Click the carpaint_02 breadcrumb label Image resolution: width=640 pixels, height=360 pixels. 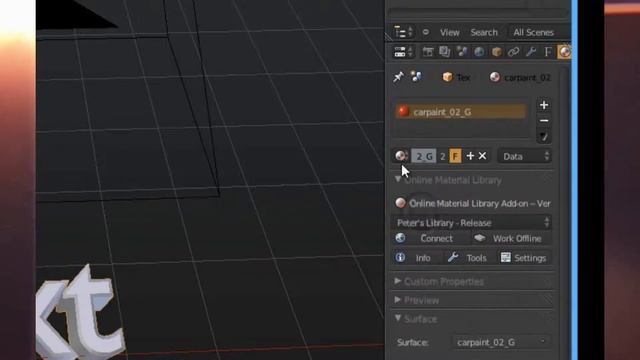pyautogui.click(x=527, y=78)
